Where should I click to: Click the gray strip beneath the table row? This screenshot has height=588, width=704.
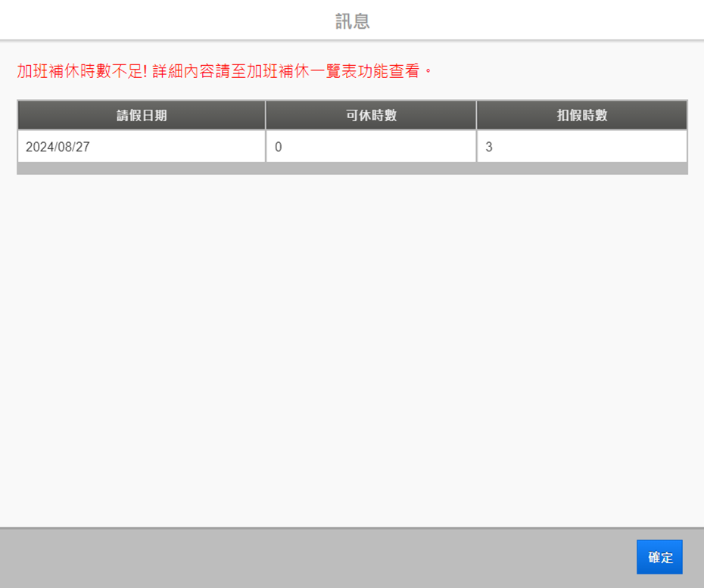352,169
